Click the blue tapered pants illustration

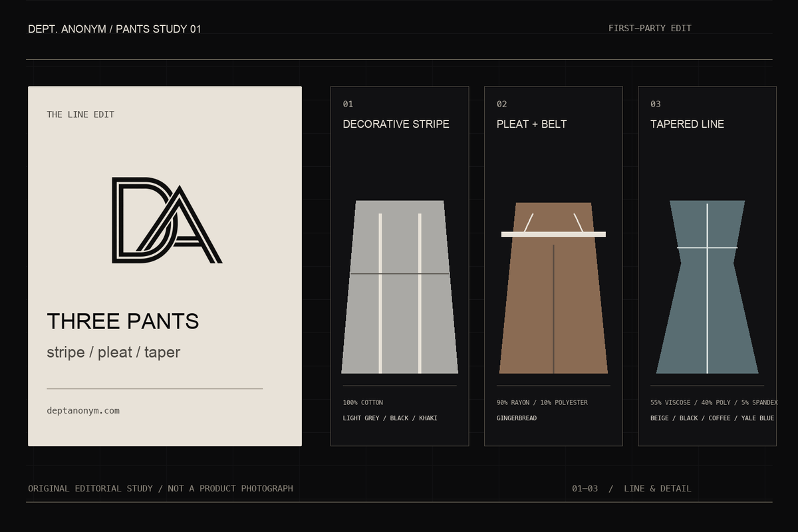coord(707,287)
